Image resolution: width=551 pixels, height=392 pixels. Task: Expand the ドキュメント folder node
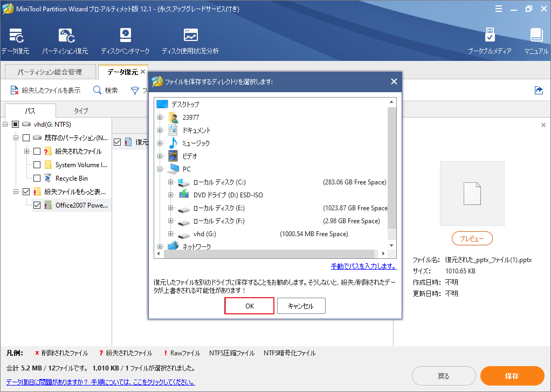[159, 129]
